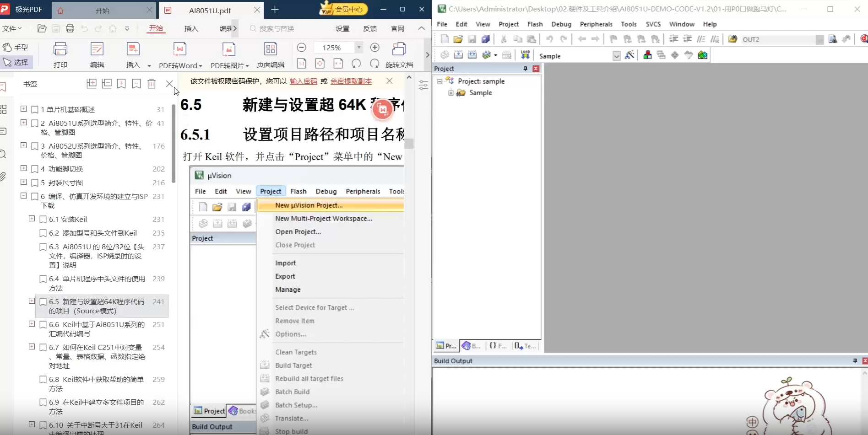This screenshot has width=868, height=435.
Task: Click the 反馈 feedback button
Action: 370,28
